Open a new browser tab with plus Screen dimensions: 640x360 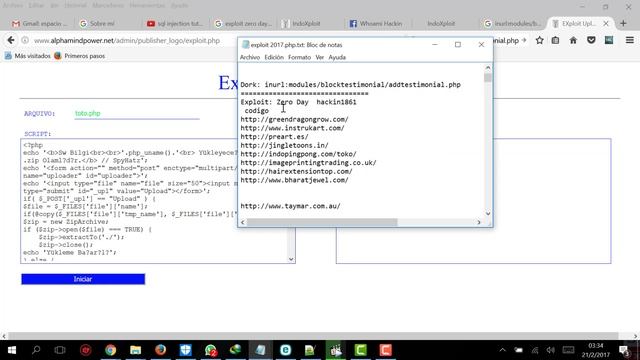click(x=623, y=24)
